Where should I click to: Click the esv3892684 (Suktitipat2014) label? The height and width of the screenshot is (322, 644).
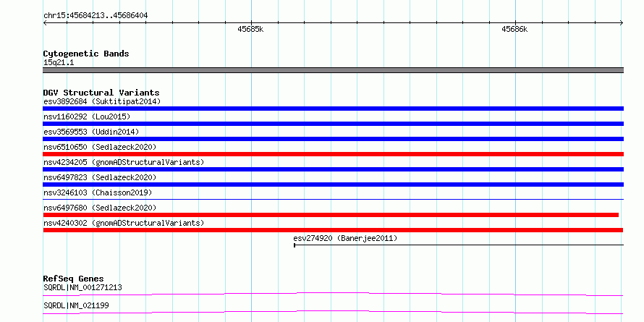pos(102,101)
